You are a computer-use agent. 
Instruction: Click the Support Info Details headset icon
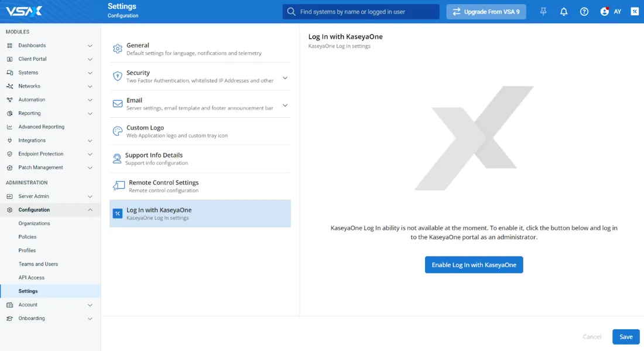(x=117, y=159)
